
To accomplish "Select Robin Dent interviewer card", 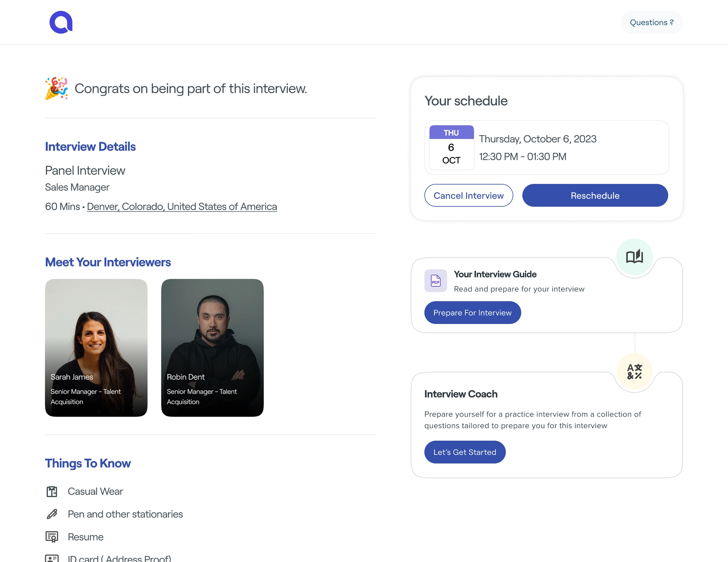I will coord(213,348).
